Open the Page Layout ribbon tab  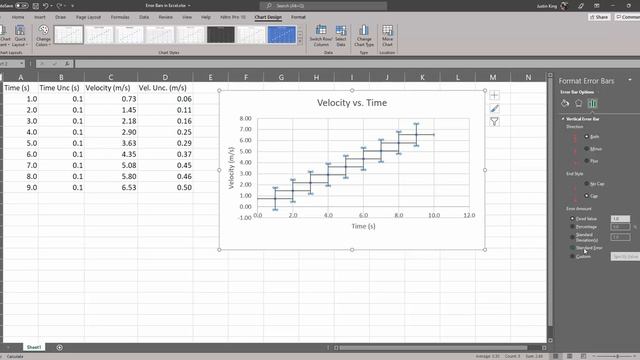[88, 17]
